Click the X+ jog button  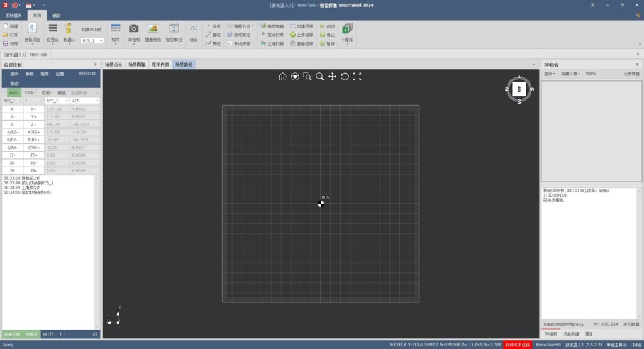34,109
